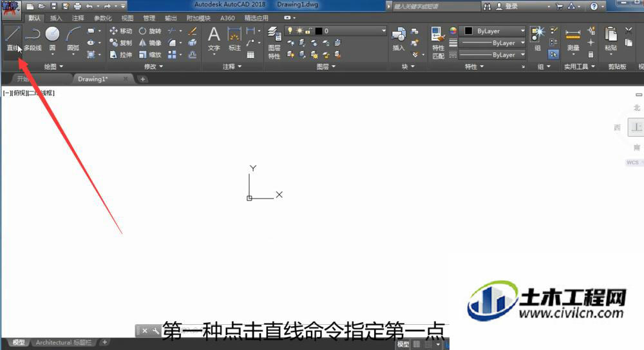The image size is (644, 350).
Task: Click the ViewCube top (上) face
Action: pyautogui.click(x=636, y=127)
